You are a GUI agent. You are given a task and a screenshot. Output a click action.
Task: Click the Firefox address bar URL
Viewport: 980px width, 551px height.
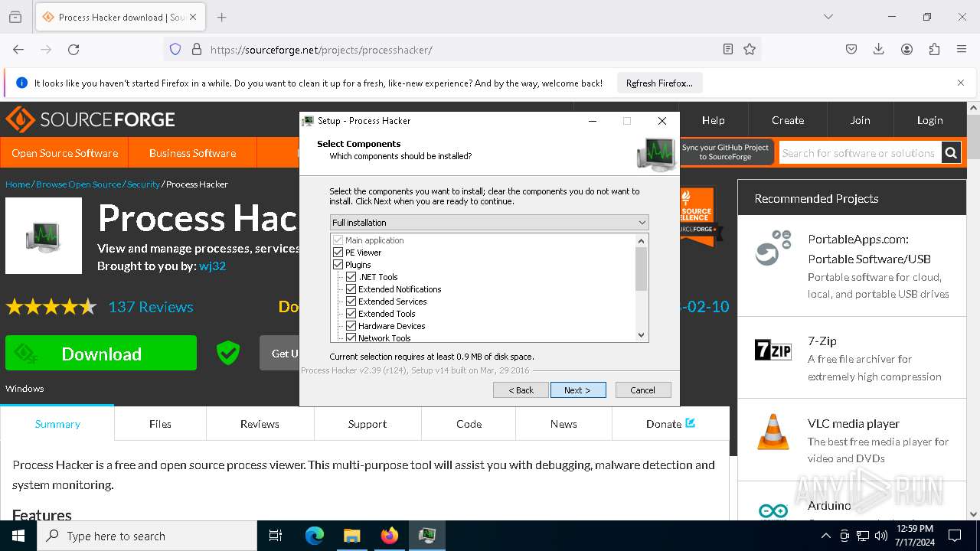tap(322, 50)
